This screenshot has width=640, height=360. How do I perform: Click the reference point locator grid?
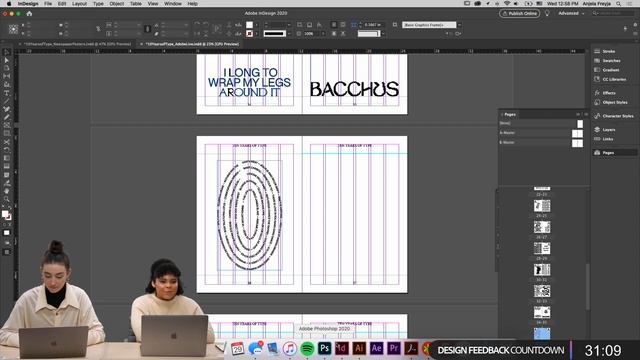click(13, 29)
